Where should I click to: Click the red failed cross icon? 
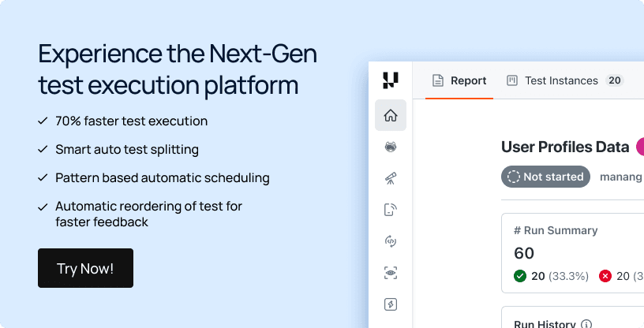(x=605, y=276)
